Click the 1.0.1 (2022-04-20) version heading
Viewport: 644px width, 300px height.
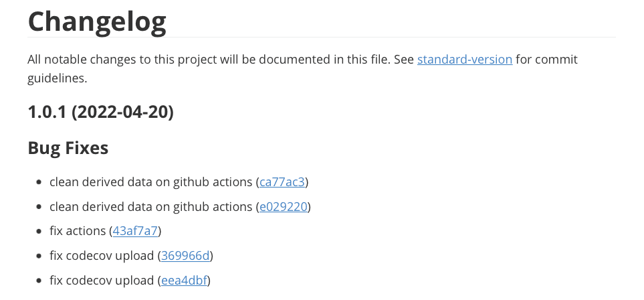click(x=100, y=112)
